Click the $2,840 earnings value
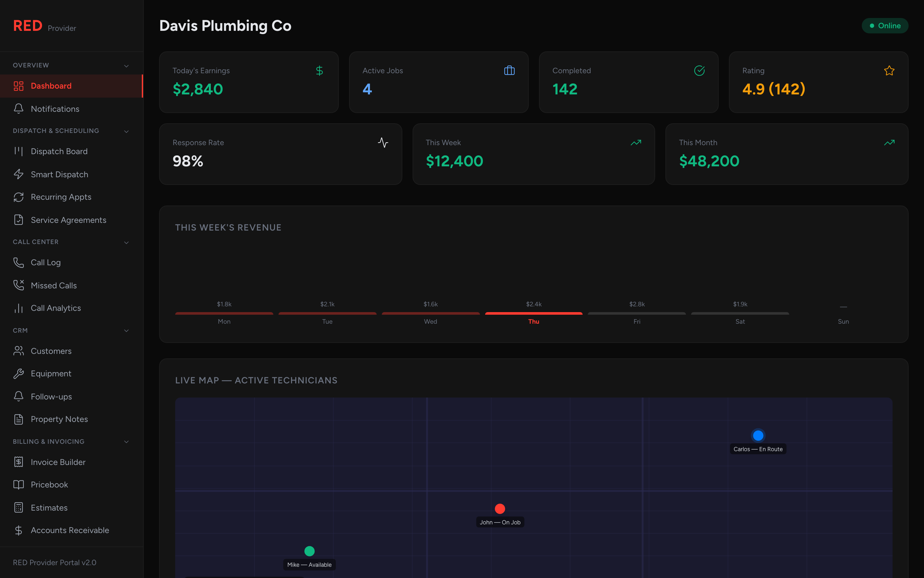 point(198,89)
